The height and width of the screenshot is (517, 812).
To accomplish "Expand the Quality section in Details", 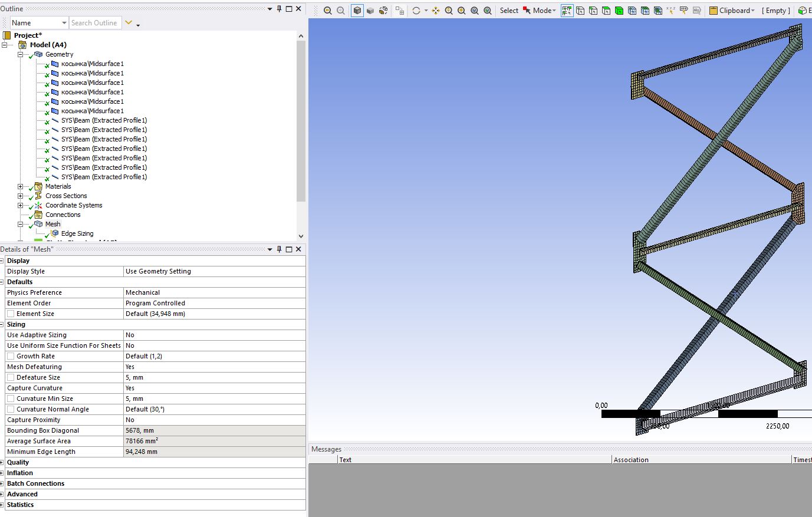I will point(2,462).
